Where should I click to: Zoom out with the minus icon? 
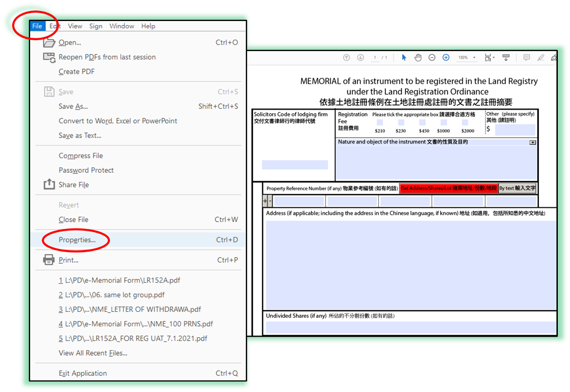point(432,57)
